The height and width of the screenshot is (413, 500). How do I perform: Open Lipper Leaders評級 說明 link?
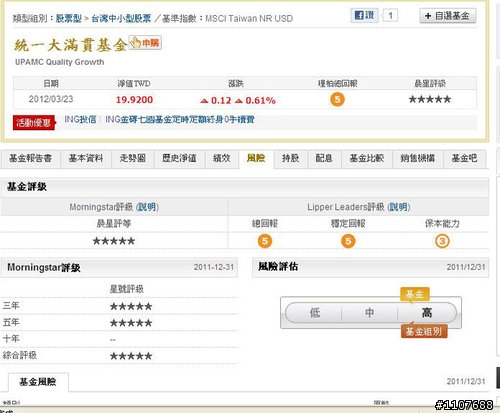399,207
